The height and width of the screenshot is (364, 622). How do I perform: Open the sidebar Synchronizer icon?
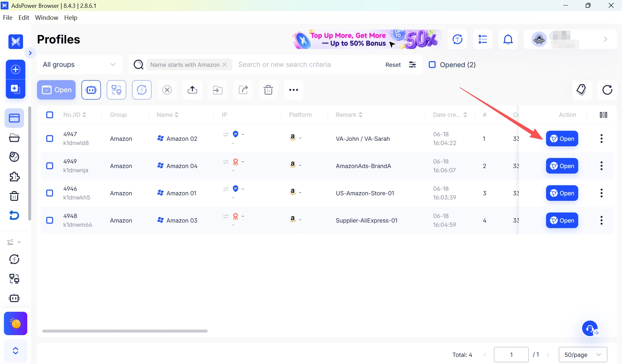14,279
